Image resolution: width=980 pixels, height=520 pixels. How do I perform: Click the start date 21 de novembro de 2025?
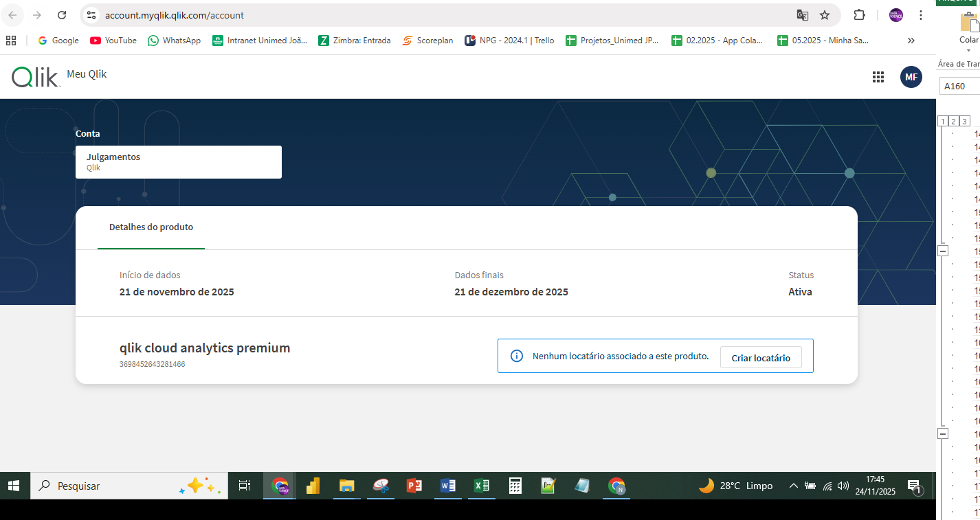(x=177, y=292)
